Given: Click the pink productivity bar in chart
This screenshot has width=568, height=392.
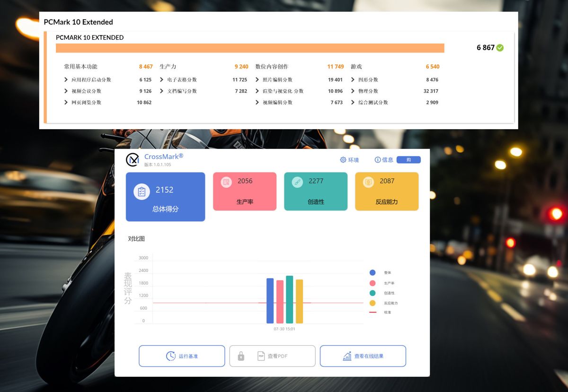Looking at the screenshot, I should (280, 302).
